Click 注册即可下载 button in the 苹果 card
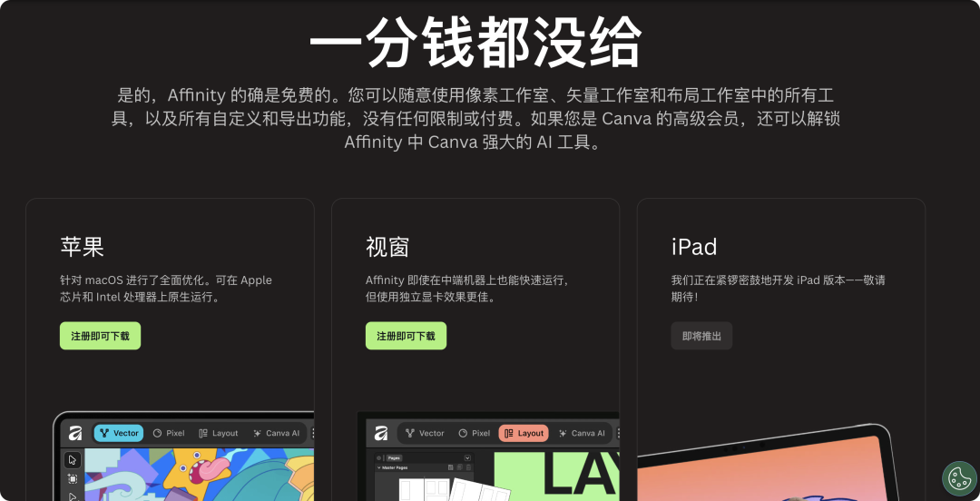The width and height of the screenshot is (980, 501). (100, 336)
